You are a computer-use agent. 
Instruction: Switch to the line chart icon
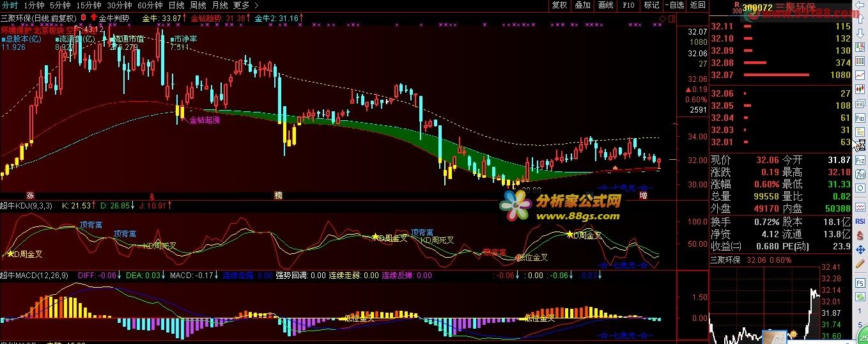tap(860, 75)
